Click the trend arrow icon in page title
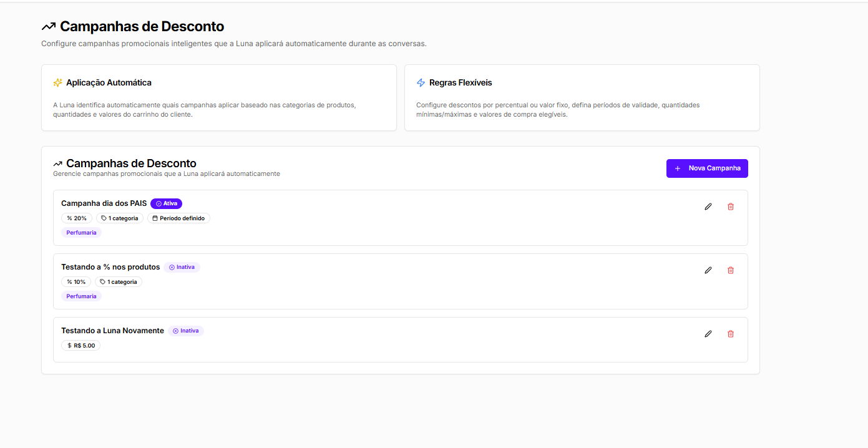Viewport: 868px width, 448px height. point(49,27)
